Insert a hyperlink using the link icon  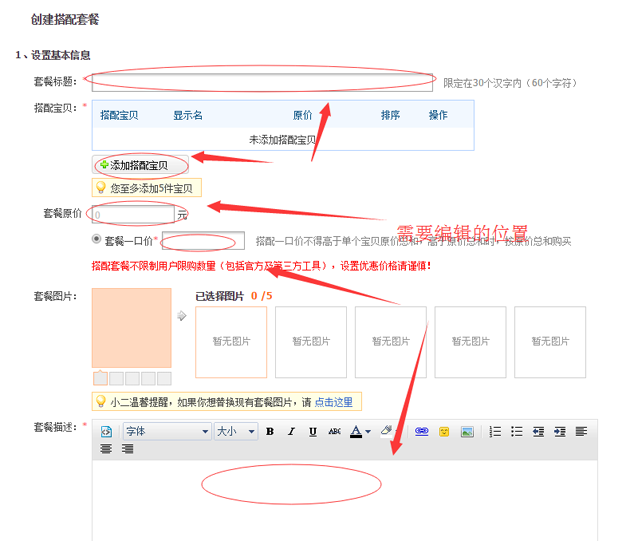click(421, 432)
